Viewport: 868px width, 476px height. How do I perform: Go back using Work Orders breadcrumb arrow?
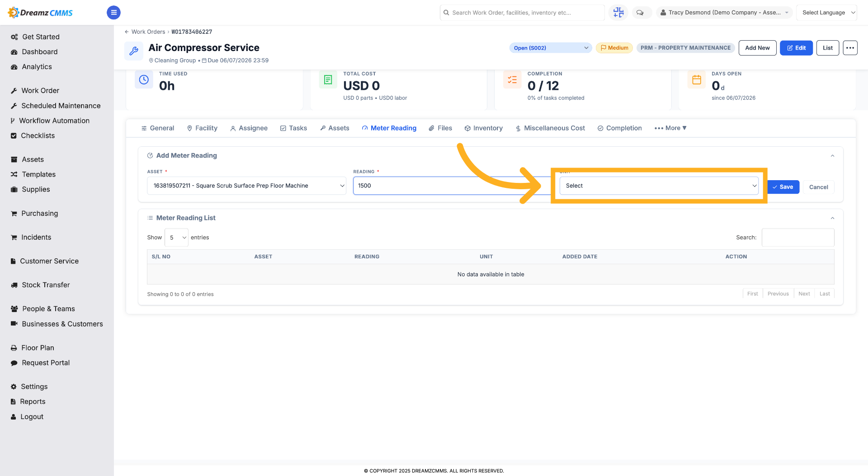[127, 32]
